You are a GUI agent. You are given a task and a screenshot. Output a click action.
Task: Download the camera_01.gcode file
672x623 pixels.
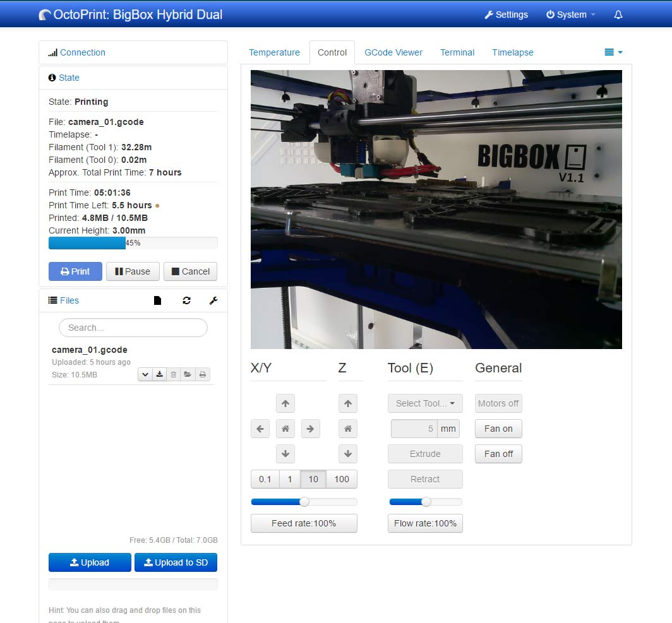[159, 374]
